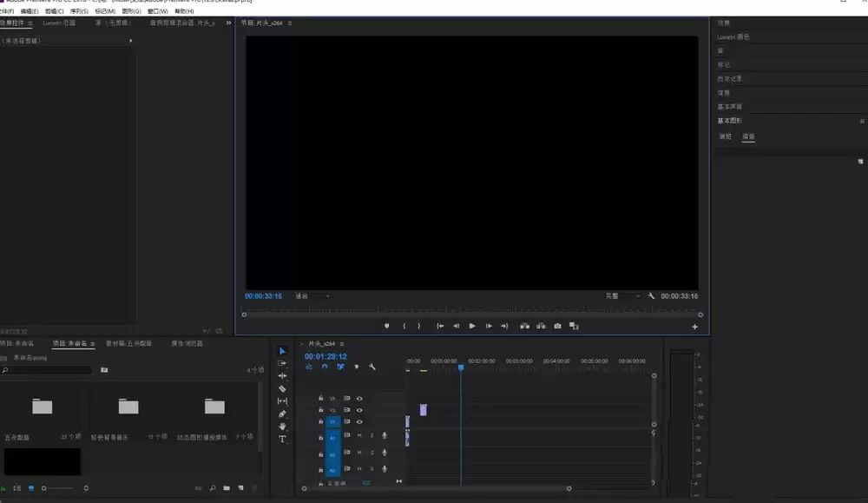This screenshot has width=868, height=503.
Task: Toggle track output eye on V1
Action: click(x=359, y=420)
